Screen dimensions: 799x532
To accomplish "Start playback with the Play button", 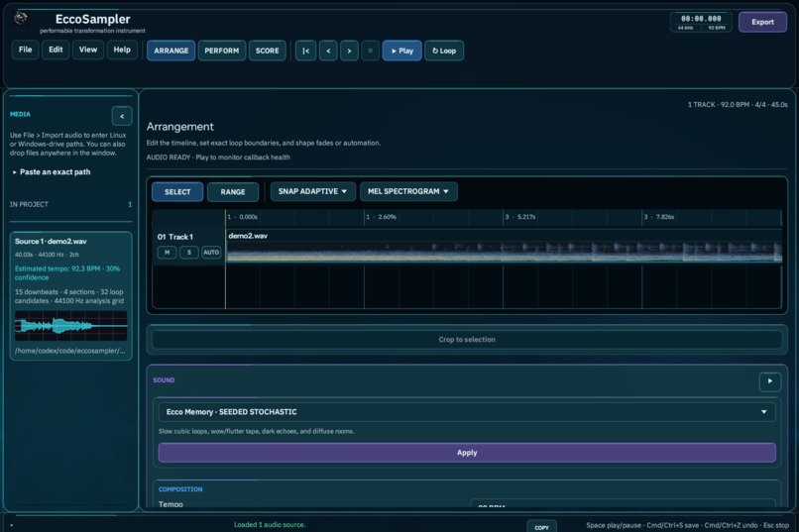I will click(402, 51).
